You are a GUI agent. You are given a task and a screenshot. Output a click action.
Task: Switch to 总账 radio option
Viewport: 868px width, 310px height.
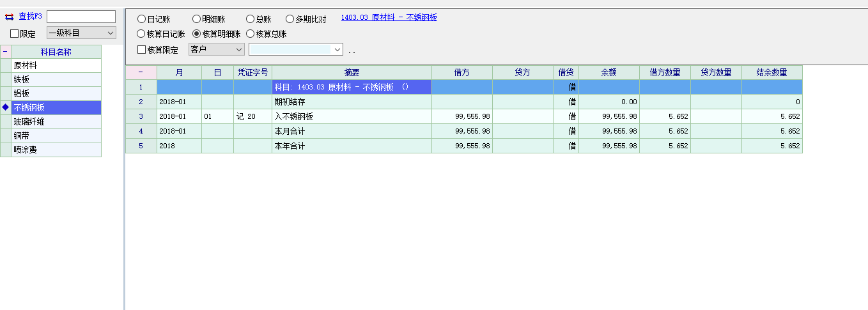pyautogui.click(x=251, y=19)
